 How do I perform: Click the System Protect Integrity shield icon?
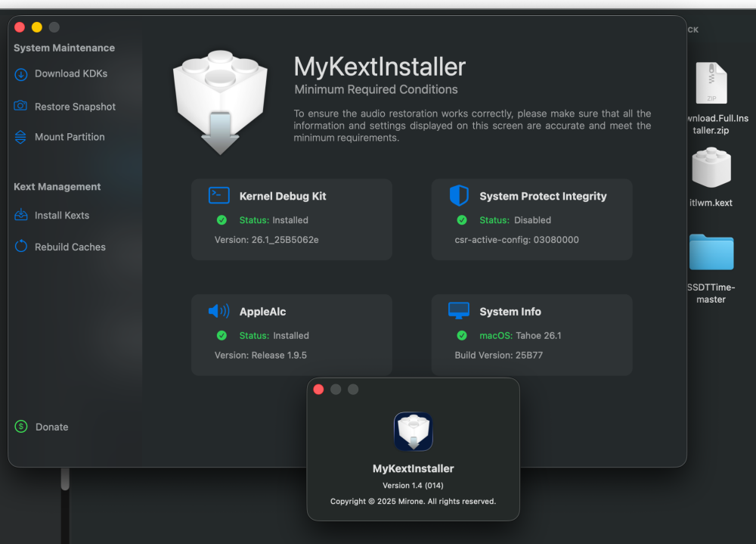pos(459,195)
